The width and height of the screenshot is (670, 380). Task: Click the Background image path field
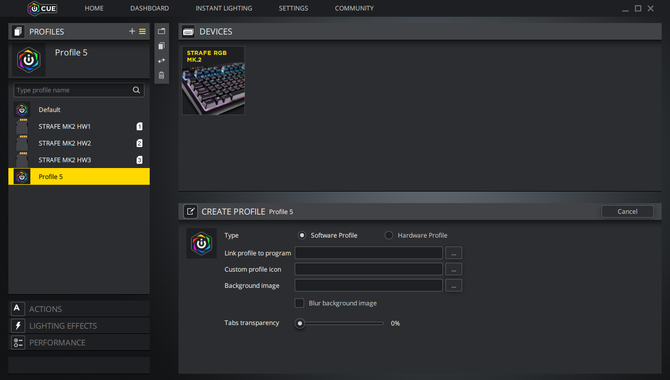[x=369, y=286]
